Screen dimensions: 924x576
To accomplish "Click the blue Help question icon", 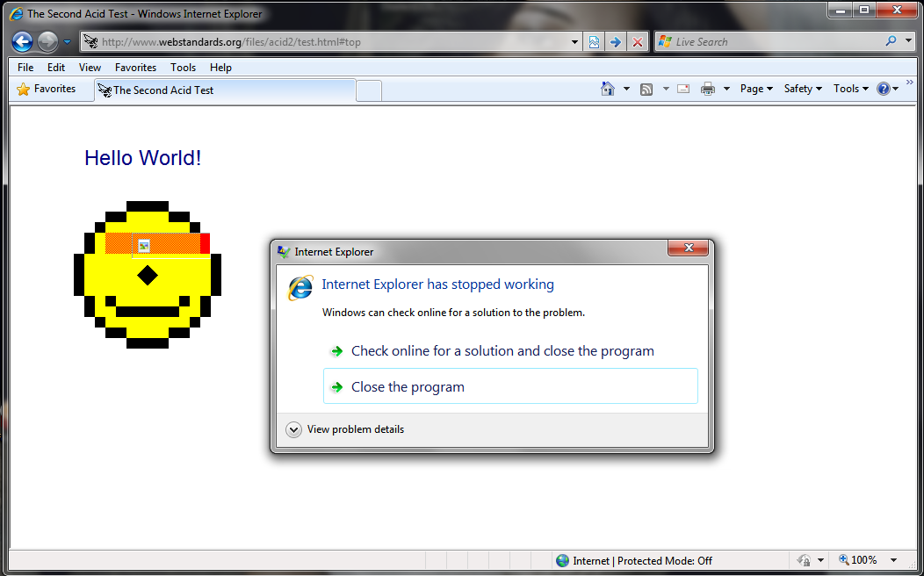I will coord(884,89).
